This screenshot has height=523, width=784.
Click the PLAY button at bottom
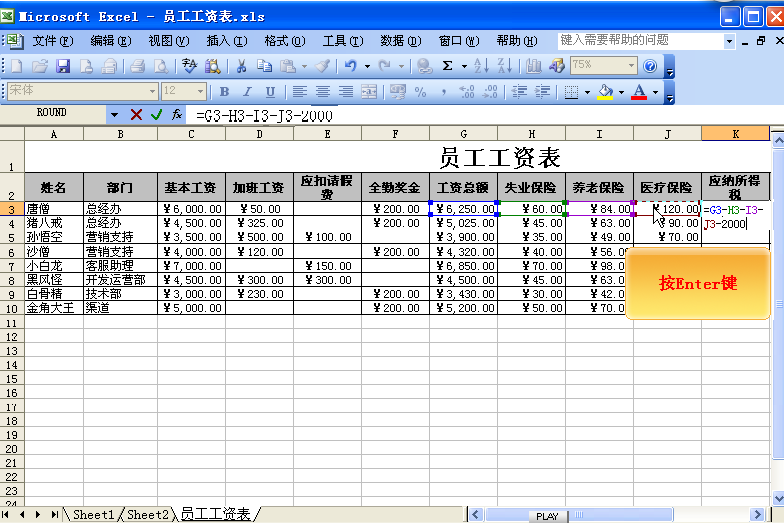548,516
